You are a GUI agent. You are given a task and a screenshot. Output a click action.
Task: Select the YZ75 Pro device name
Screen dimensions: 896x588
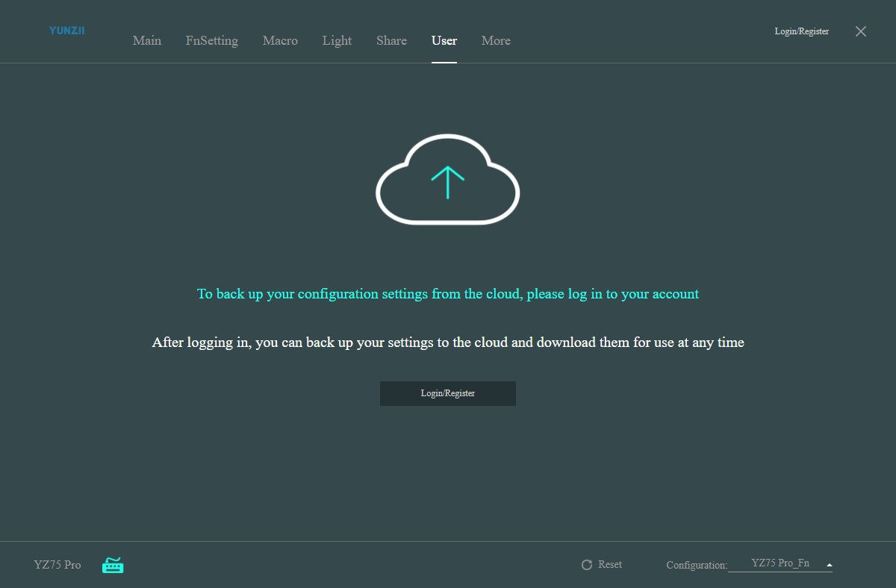pyautogui.click(x=57, y=565)
